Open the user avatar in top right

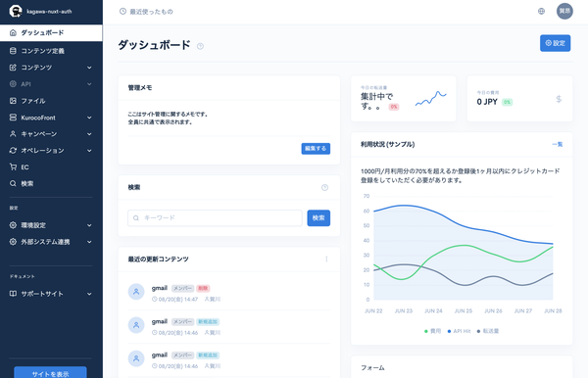[564, 11]
